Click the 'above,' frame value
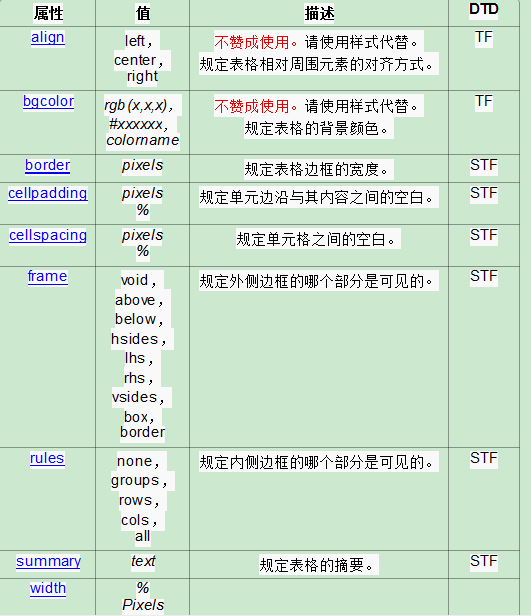531x616 pixels. 139,300
